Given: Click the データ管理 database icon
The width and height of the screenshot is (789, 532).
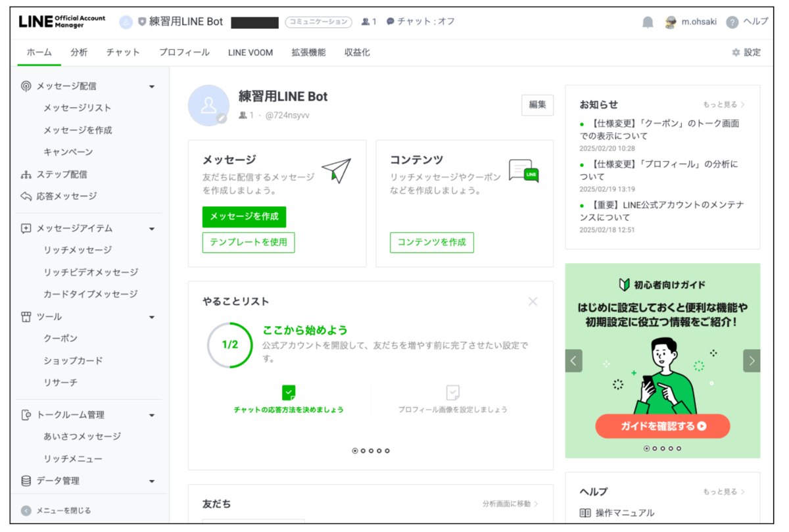Looking at the screenshot, I should point(26,481).
